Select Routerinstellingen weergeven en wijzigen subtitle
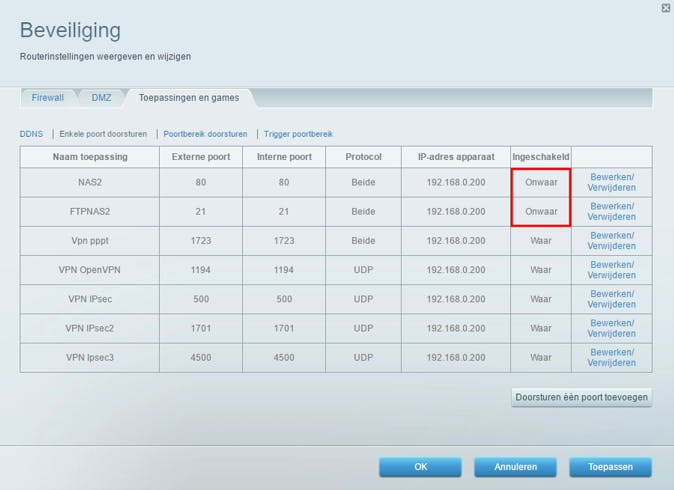The width and height of the screenshot is (674, 490). click(x=105, y=56)
